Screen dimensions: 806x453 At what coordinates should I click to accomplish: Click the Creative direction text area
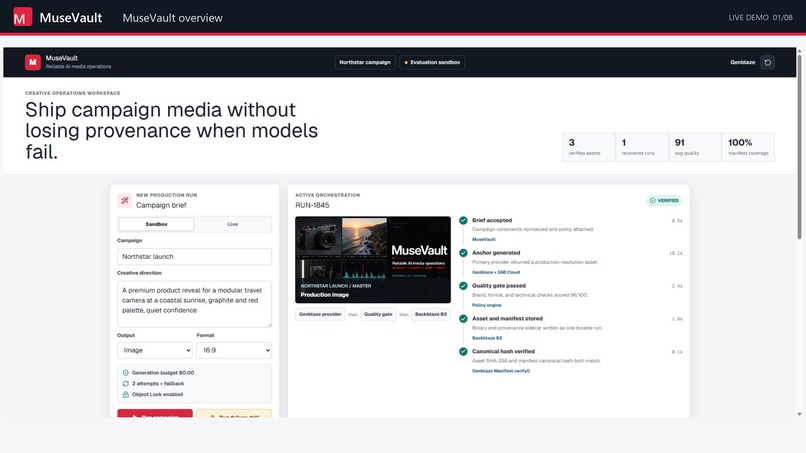[194, 304]
